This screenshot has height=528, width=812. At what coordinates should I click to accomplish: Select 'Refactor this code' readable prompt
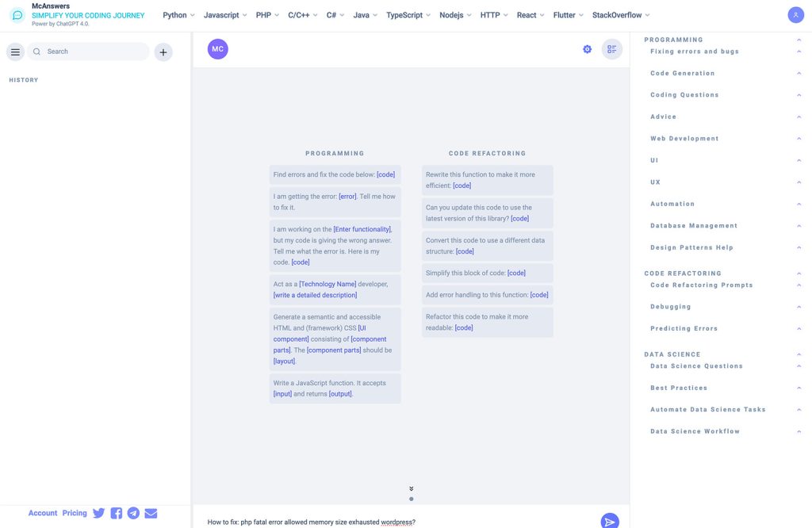pos(488,322)
